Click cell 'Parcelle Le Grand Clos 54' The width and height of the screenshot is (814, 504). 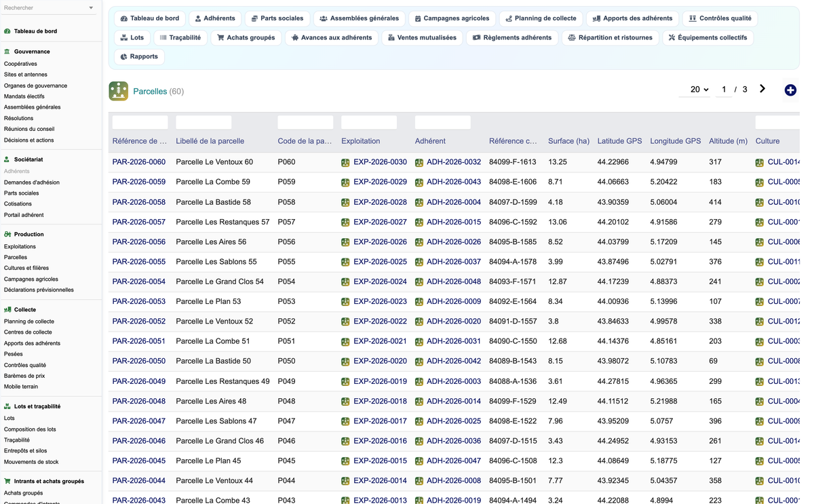[x=220, y=282]
